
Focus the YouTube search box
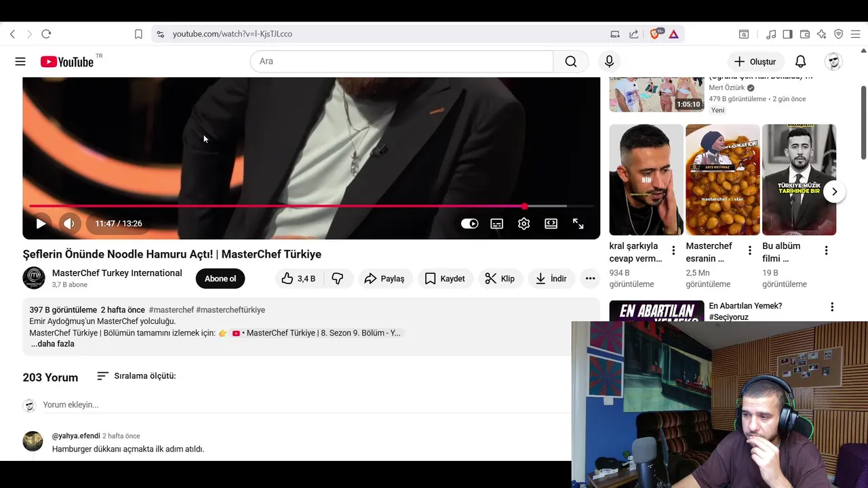pos(401,61)
